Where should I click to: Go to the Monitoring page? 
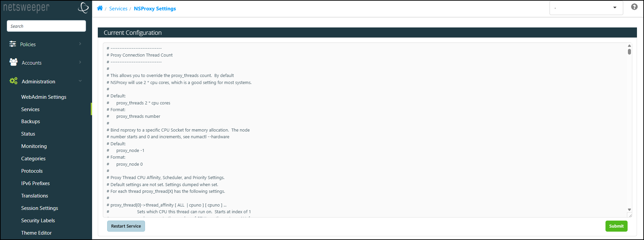tap(34, 146)
